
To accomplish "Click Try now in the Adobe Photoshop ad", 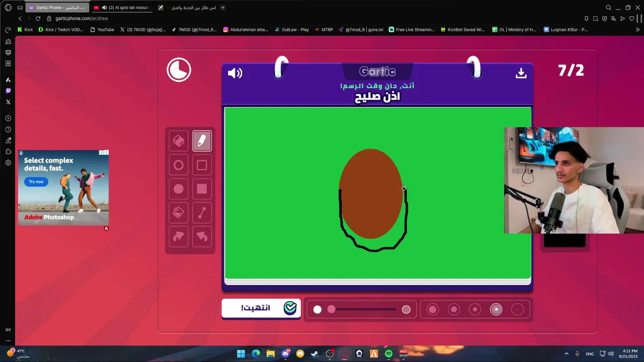I will pos(36,182).
